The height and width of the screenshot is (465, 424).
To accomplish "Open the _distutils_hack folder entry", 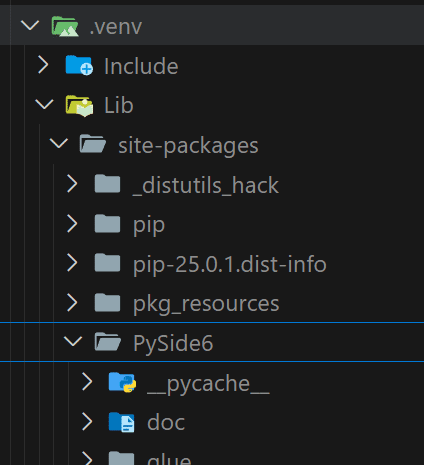I will 212,184.
